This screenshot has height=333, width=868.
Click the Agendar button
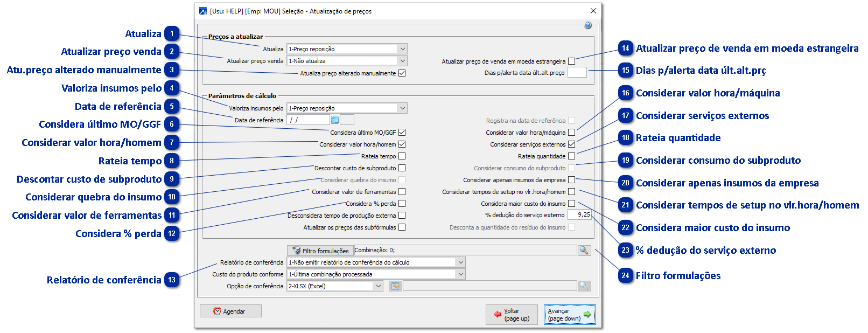(x=230, y=311)
